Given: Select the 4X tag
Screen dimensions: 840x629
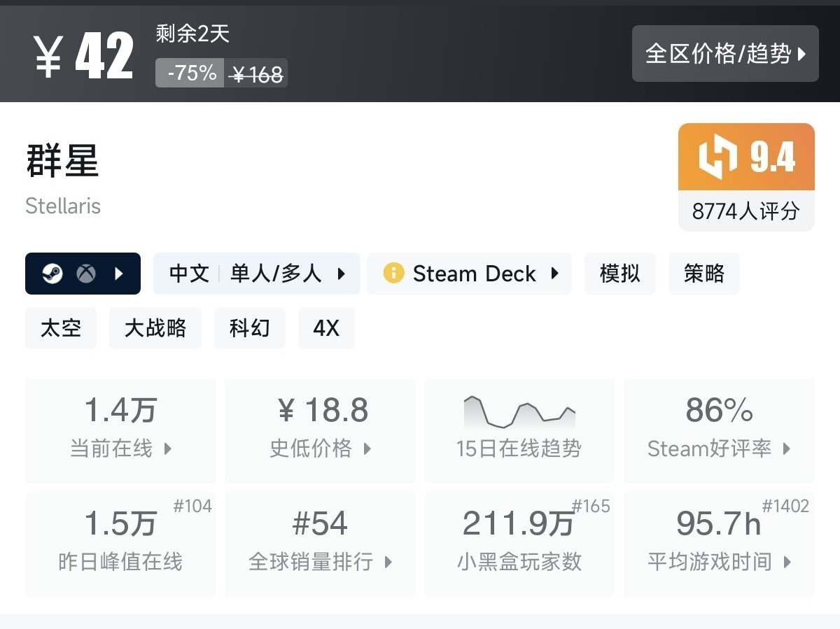Looking at the screenshot, I should [325, 328].
